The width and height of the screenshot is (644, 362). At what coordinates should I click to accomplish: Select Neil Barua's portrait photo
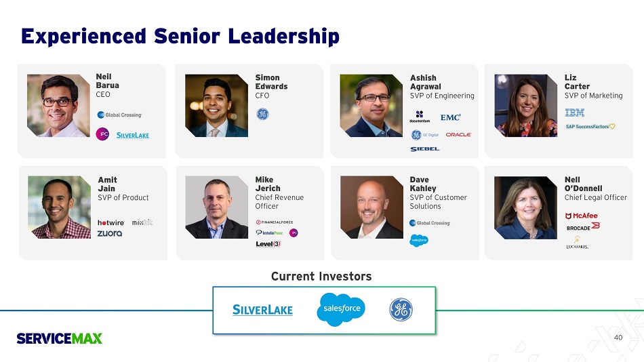[x=58, y=106]
